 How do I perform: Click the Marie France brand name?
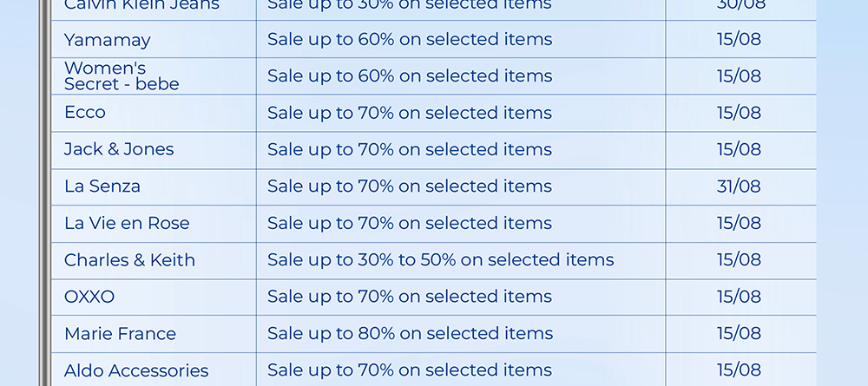click(120, 334)
